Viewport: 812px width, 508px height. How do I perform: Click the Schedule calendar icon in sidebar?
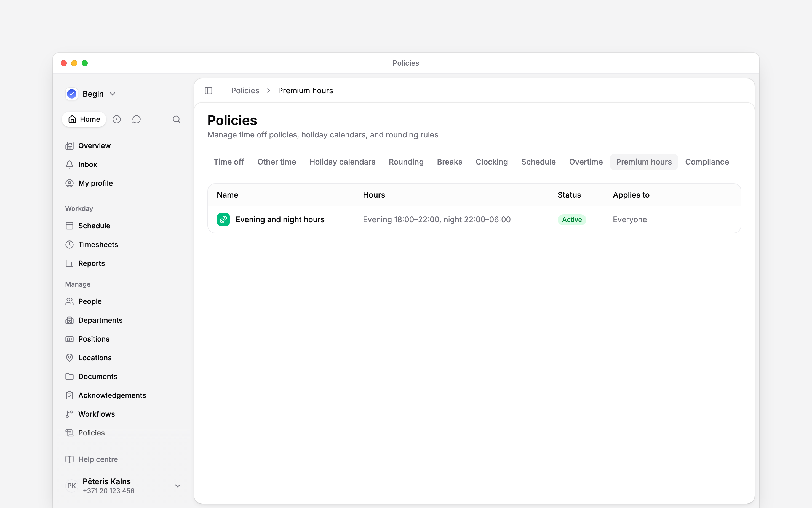pyautogui.click(x=70, y=226)
